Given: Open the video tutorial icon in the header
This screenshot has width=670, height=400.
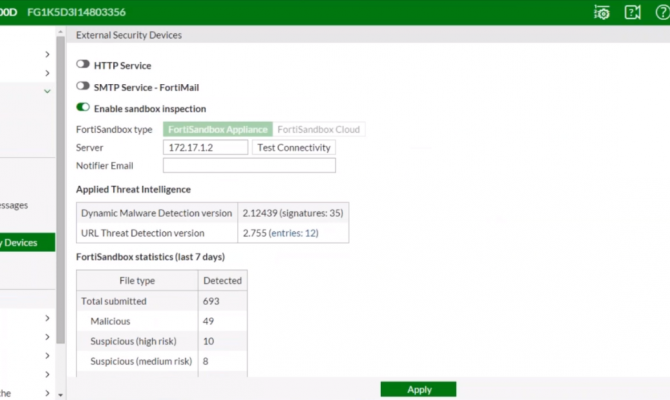Looking at the screenshot, I should click(632, 12).
